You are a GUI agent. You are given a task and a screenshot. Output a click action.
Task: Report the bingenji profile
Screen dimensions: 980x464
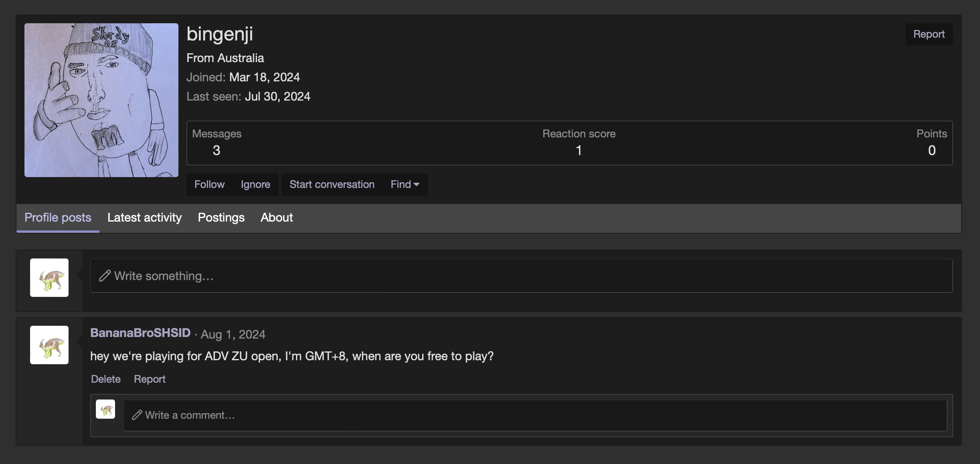pyautogui.click(x=929, y=34)
